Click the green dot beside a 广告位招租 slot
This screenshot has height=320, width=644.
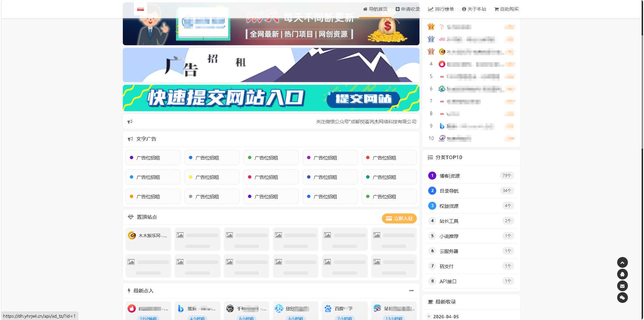[x=249, y=157]
